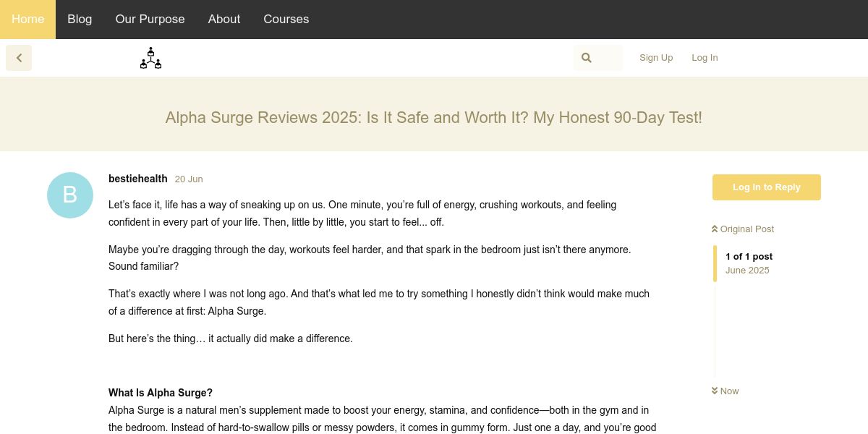Click '1 of 1 post' text
Image resolution: width=868 pixels, height=434 pixels.
pos(749,257)
